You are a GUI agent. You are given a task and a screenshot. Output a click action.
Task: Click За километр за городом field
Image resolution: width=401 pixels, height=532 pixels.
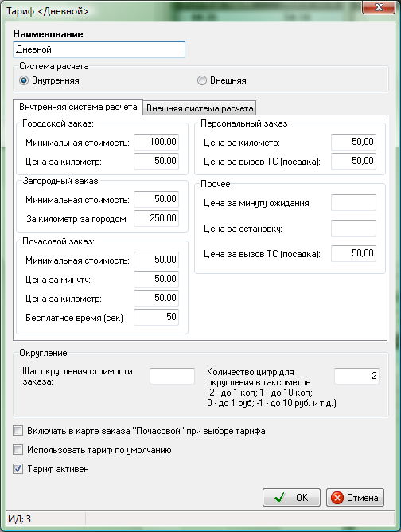click(x=156, y=218)
